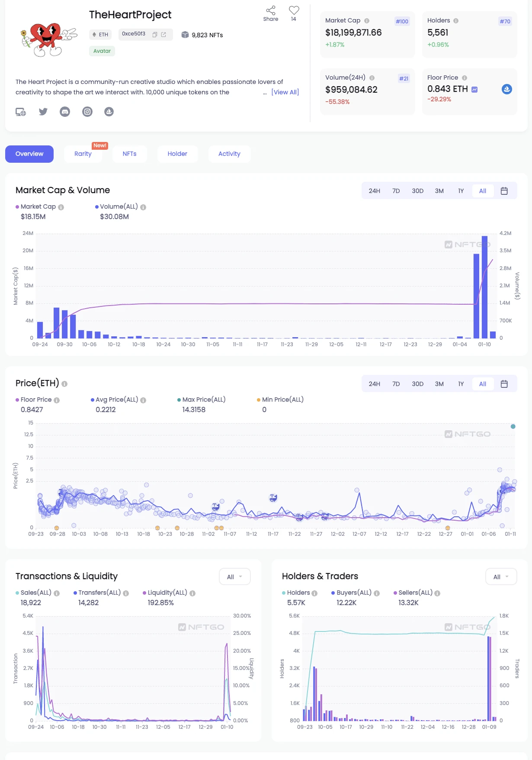The image size is (532, 760).
Task: Toggle Market Cap legend series
Action: click(x=38, y=207)
